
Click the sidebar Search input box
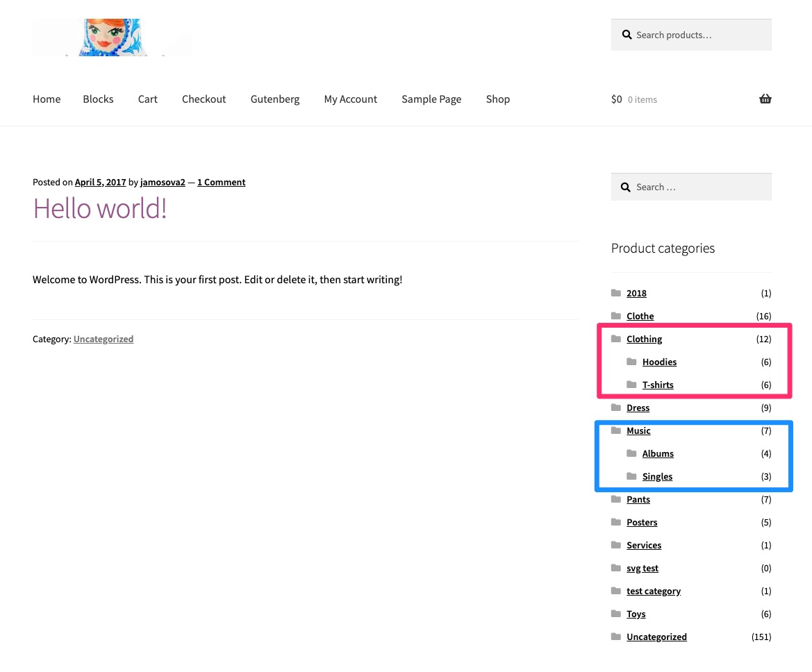coord(702,187)
